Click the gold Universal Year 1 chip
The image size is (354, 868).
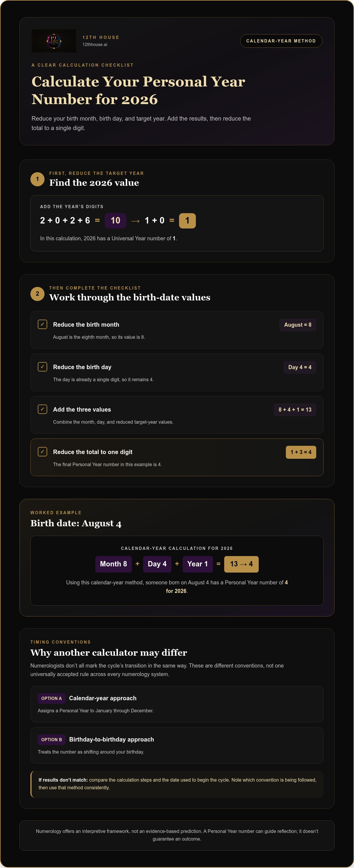[x=187, y=221]
